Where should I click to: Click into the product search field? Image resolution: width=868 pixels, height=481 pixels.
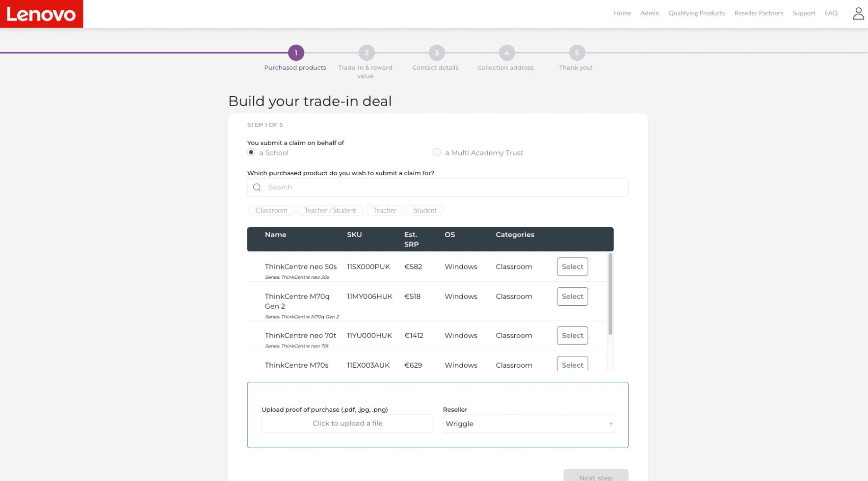coord(438,187)
